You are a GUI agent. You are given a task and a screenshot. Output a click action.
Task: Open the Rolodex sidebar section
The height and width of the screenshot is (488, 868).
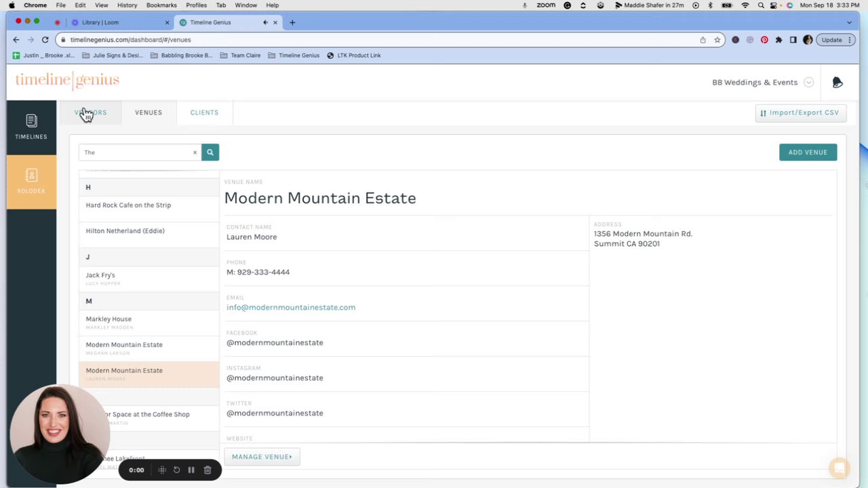pos(31,182)
